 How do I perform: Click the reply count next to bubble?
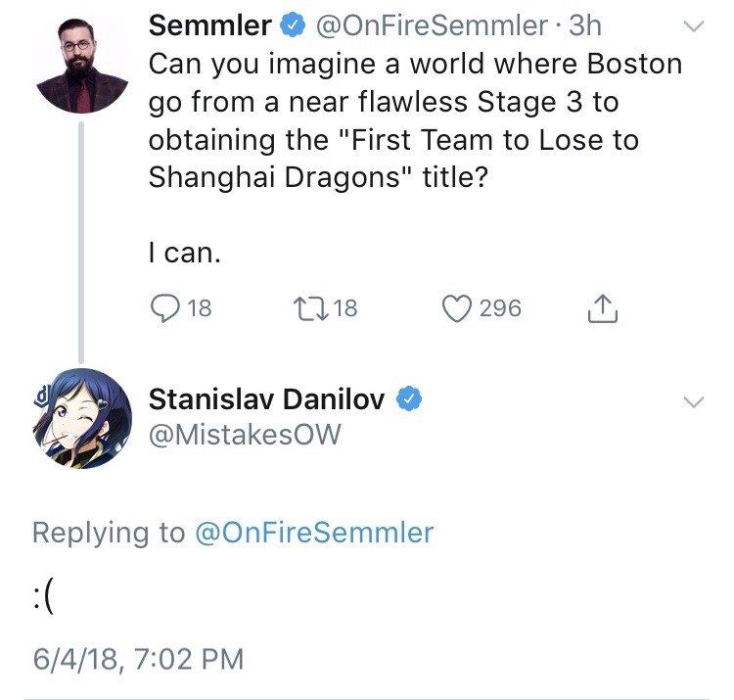[x=199, y=308]
